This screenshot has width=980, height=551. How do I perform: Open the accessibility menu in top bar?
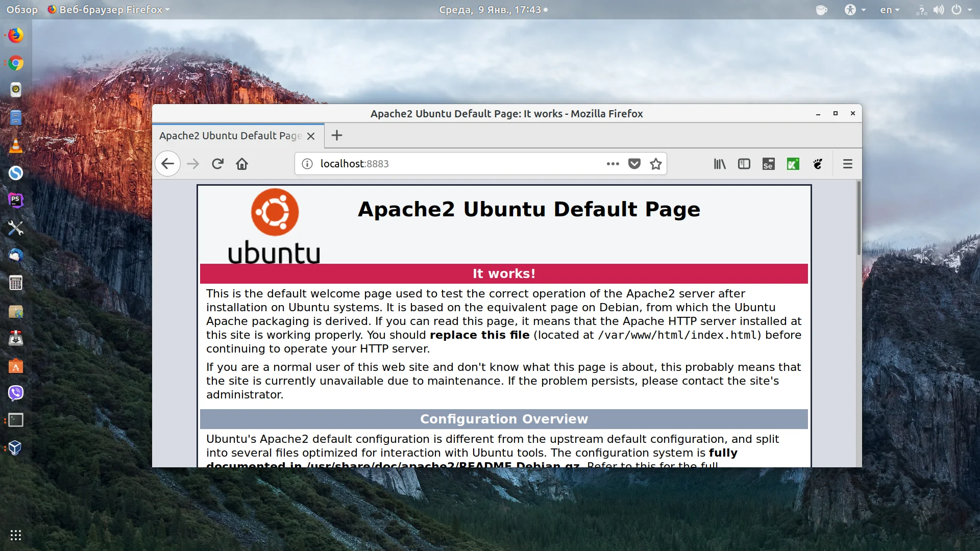click(854, 10)
